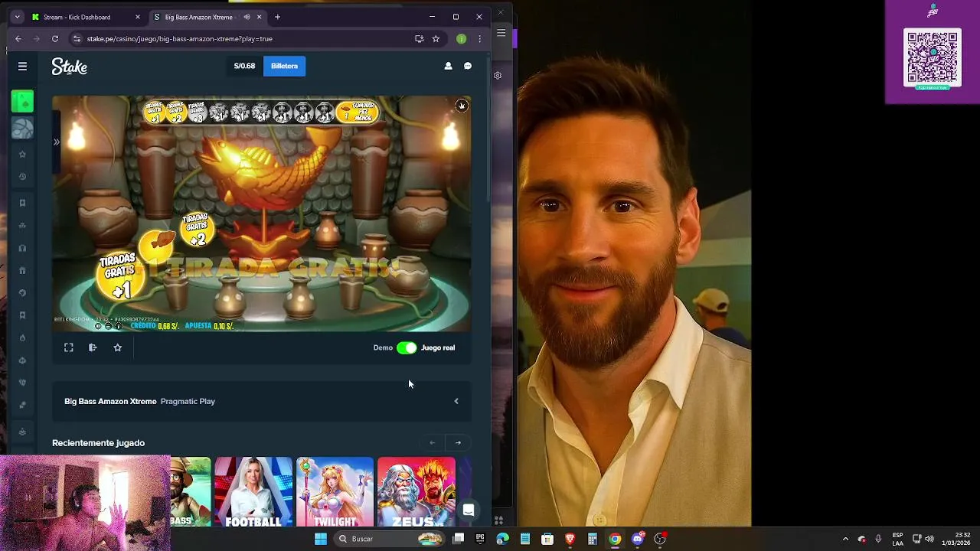980x551 pixels.
Task: Reload the stake.pe page
Action: click(x=55, y=38)
